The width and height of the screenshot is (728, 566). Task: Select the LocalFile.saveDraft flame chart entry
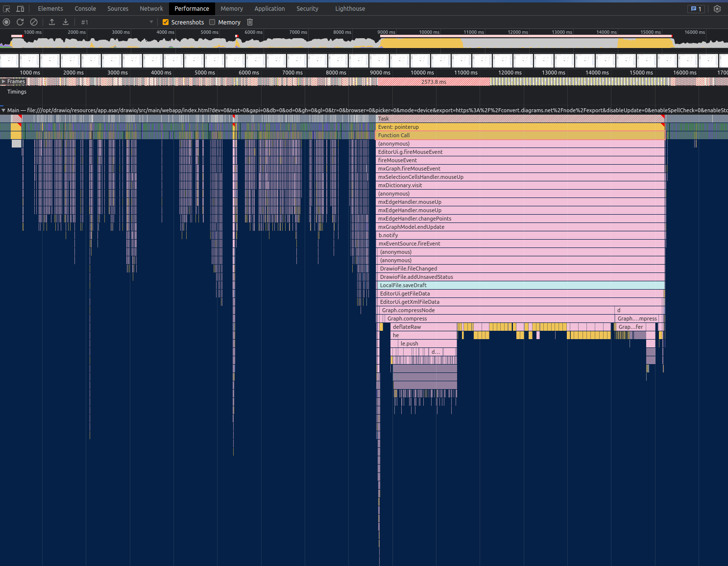pos(490,285)
